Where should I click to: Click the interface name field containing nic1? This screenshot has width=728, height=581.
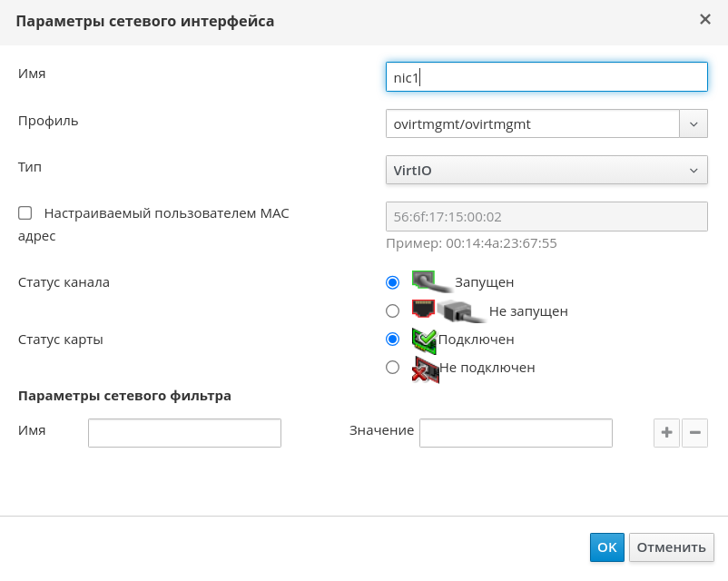[546, 77]
